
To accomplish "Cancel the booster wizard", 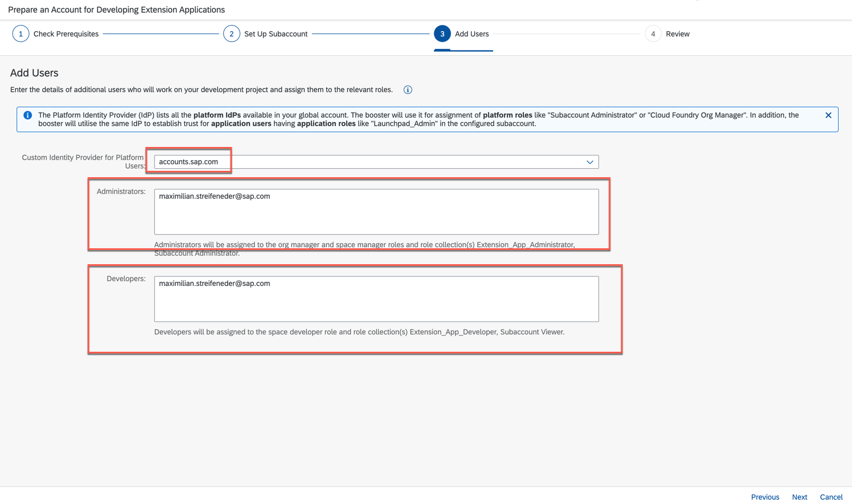I will click(x=831, y=497).
